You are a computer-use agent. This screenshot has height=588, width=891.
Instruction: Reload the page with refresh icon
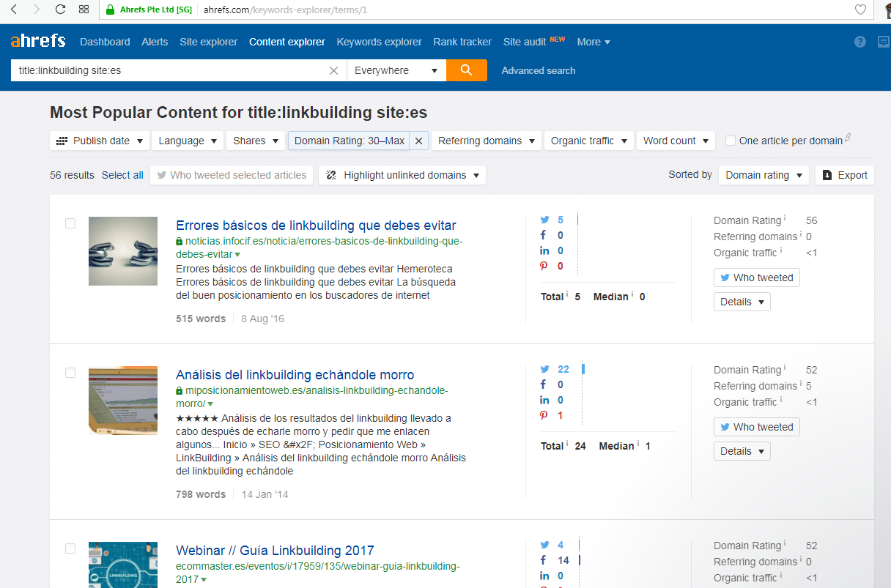tap(60, 10)
